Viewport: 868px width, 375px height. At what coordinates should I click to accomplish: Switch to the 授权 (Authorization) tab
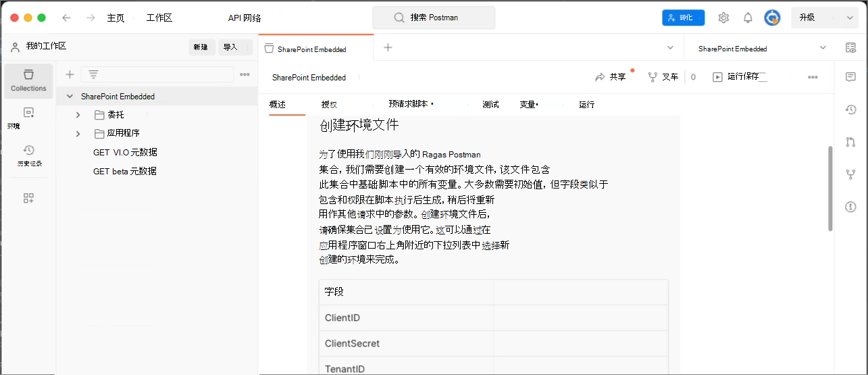pos(329,105)
